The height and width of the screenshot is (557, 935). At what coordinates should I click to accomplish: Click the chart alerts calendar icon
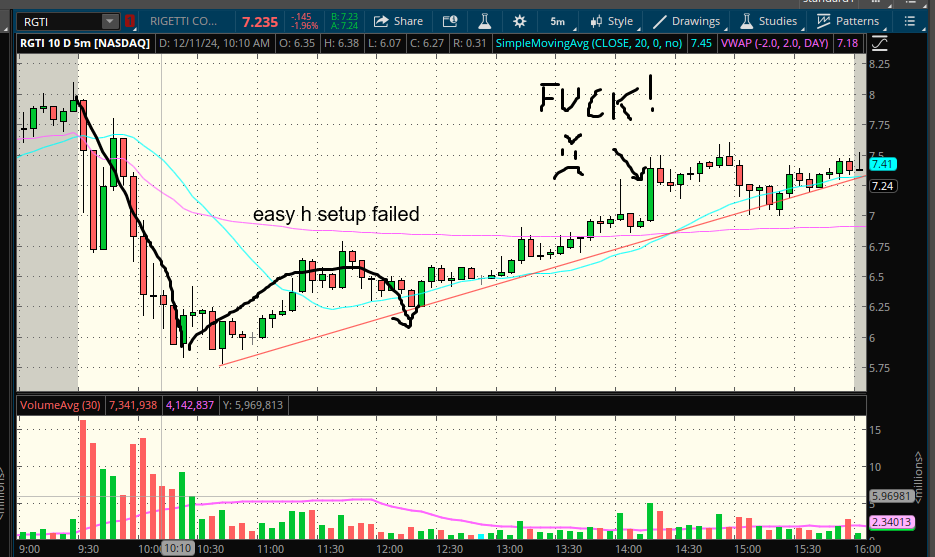coord(450,21)
